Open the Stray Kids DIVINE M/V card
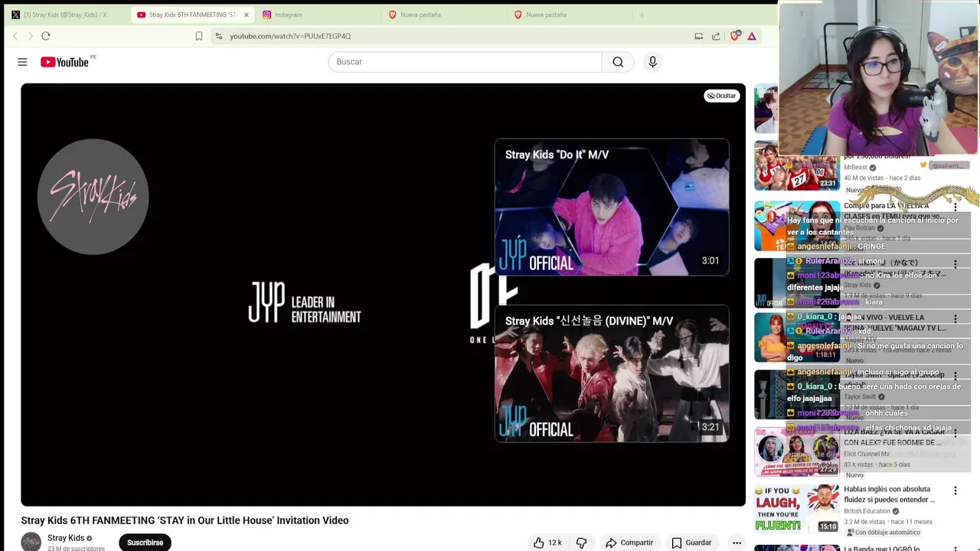 (x=612, y=373)
